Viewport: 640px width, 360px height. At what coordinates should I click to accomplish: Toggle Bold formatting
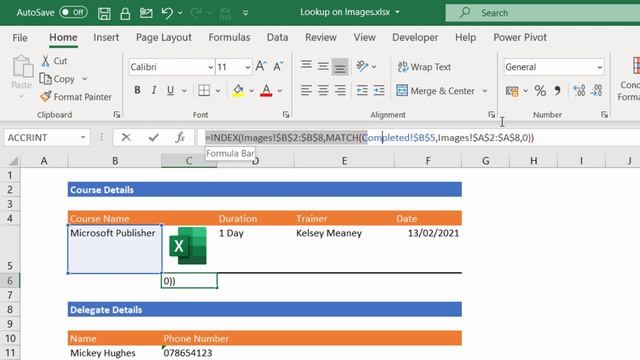(137, 90)
